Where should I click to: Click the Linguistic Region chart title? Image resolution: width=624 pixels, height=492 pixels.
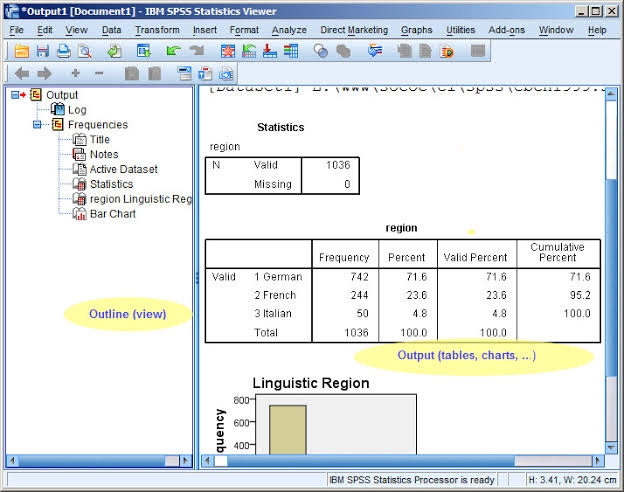[x=311, y=383]
